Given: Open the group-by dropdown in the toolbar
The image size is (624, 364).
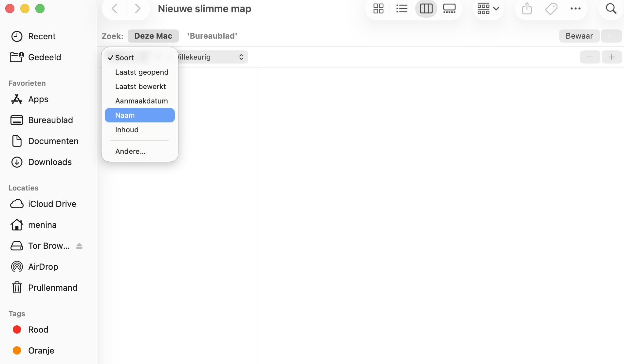Looking at the screenshot, I should click(x=488, y=9).
